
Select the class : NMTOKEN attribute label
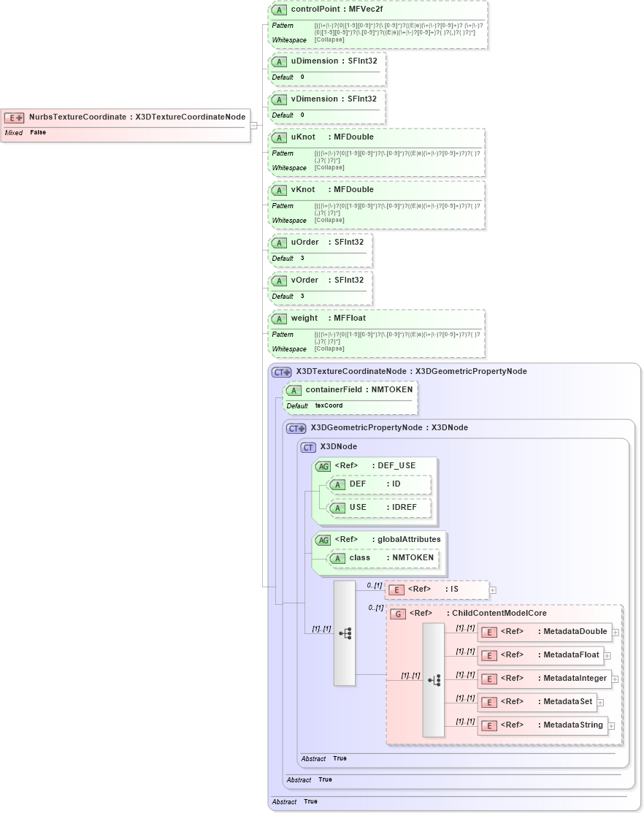pos(391,558)
